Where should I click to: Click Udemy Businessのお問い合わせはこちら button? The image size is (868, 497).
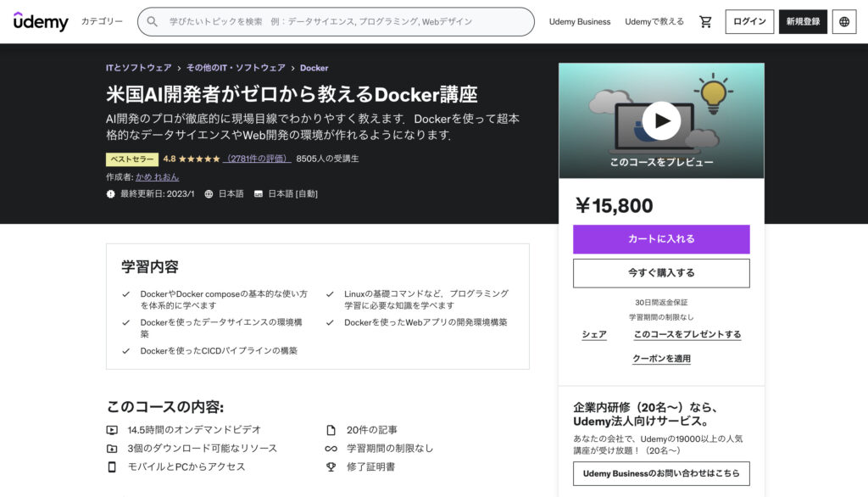click(x=661, y=473)
